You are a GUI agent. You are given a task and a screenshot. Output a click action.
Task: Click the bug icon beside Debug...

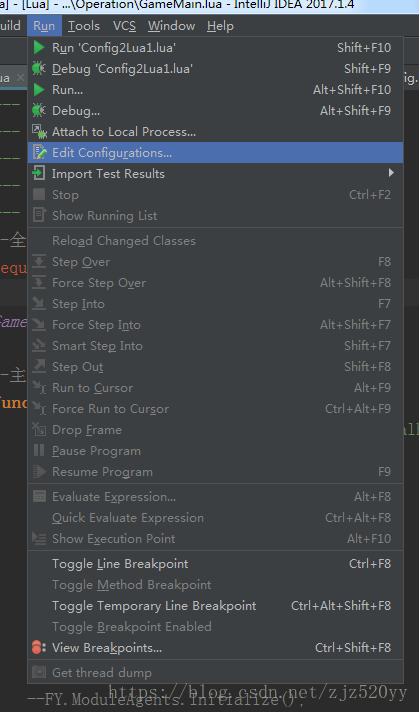pos(39,110)
